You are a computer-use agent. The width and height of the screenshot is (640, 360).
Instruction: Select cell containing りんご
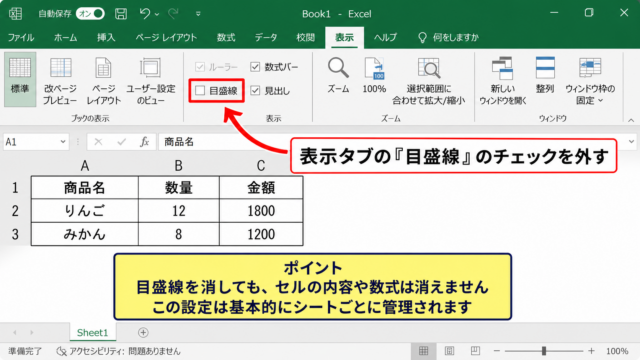pos(84,211)
